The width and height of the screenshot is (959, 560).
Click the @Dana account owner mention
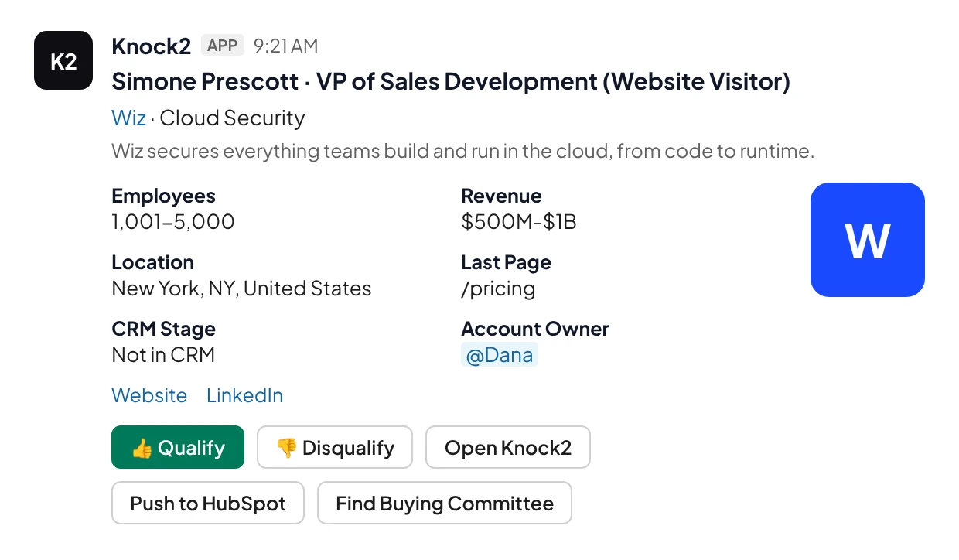[500, 355]
